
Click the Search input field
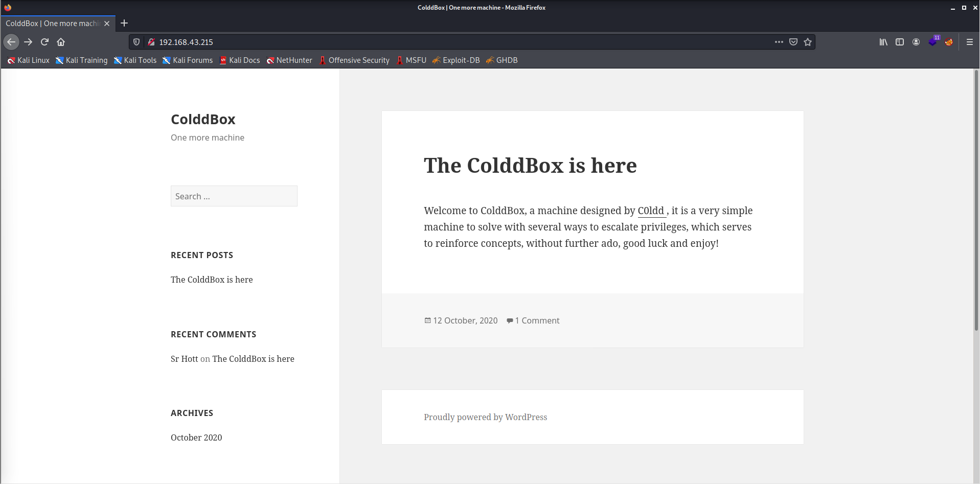coord(234,196)
